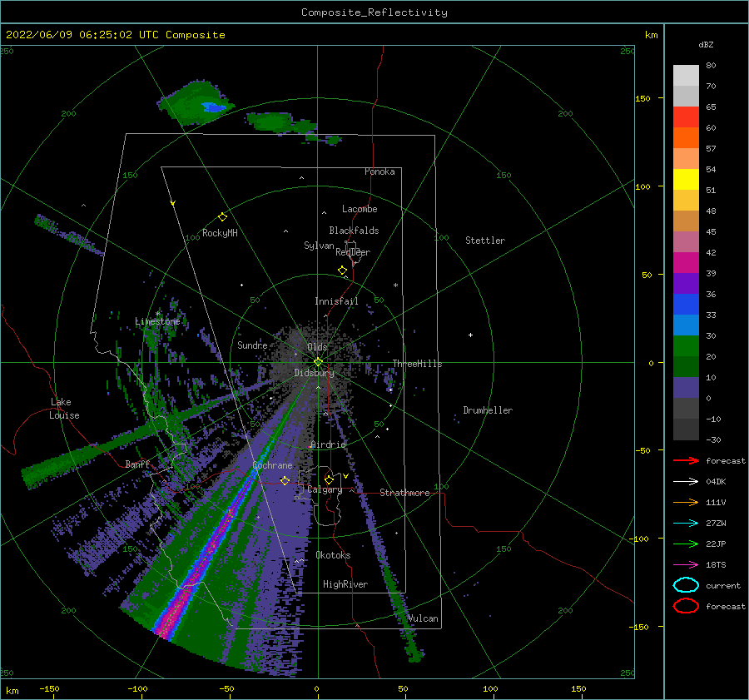This screenshot has width=749, height=700.
Task: Click the Stettler city label
Action: pyautogui.click(x=485, y=241)
